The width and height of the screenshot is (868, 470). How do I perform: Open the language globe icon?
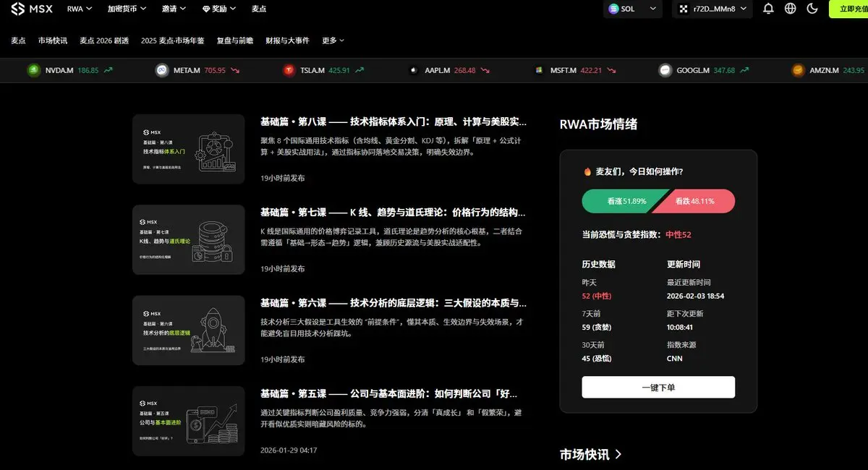[790, 9]
